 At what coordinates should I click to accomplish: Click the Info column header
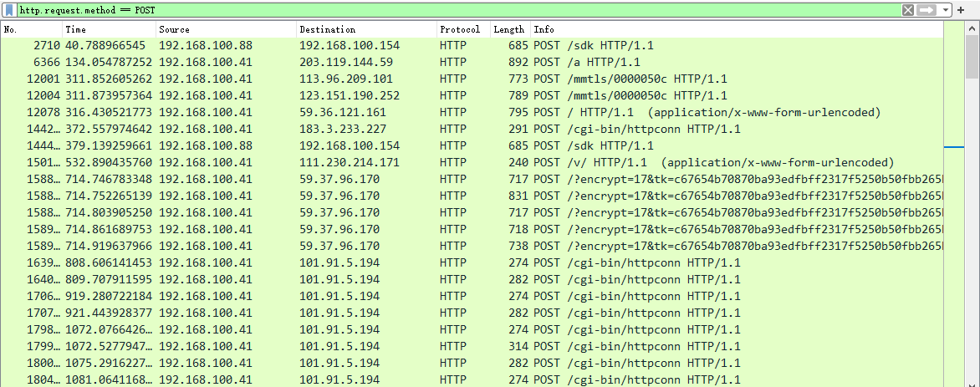[736, 29]
